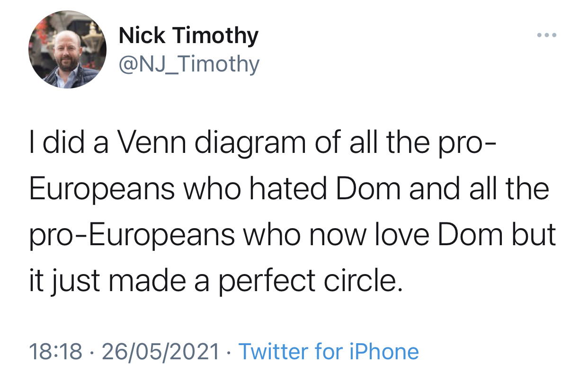The width and height of the screenshot is (588, 382).
Task: Open the Nick Timothy display name link
Action: pos(188,36)
